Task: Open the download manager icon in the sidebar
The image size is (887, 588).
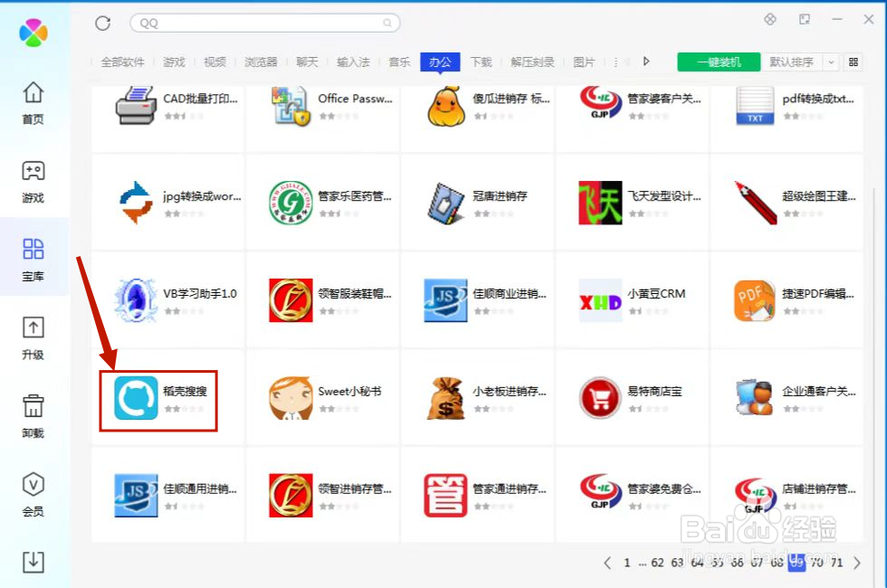Action: 33,562
